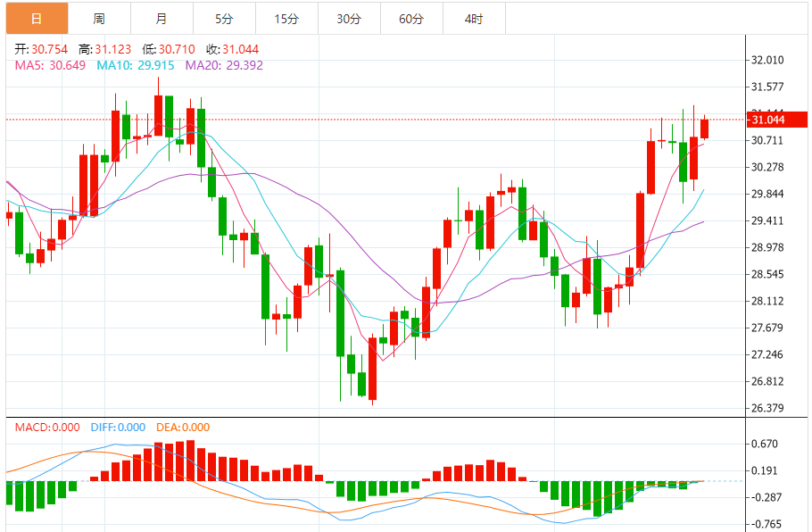The image size is (812, 532).
Task: Open the 5分 timeframe tab
Action: click(x=224, y=19)
